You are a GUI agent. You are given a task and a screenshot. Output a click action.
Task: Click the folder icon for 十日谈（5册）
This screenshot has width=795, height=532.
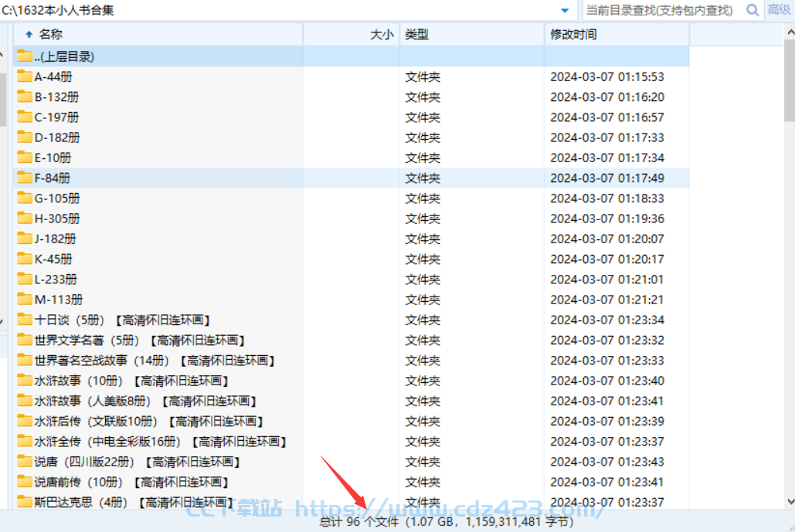click(x=25, y=320)
